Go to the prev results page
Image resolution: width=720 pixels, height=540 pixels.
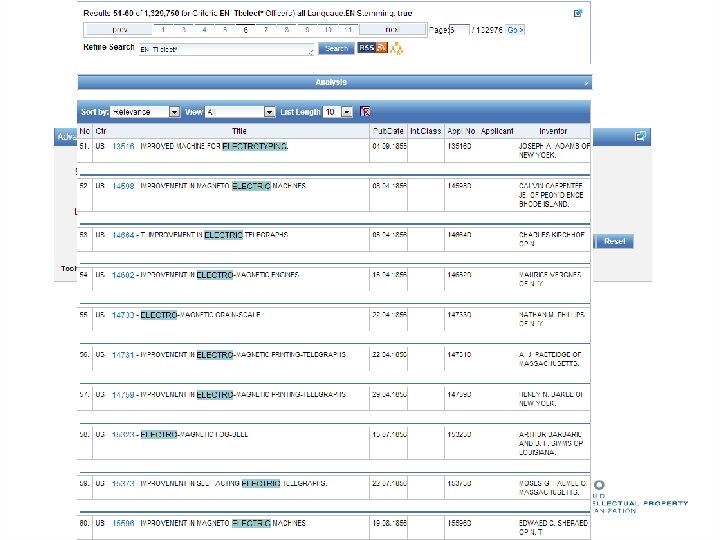click(x=119, y=30)
